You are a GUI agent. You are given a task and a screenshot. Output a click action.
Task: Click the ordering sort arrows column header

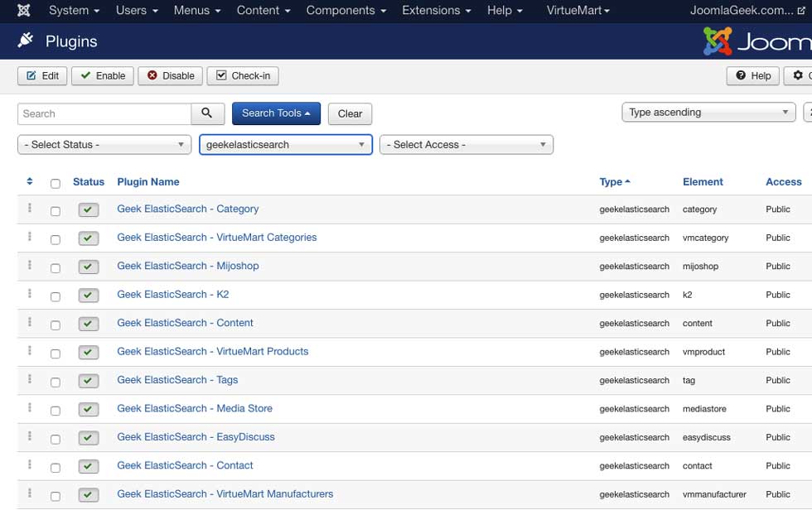pos(30,181)
